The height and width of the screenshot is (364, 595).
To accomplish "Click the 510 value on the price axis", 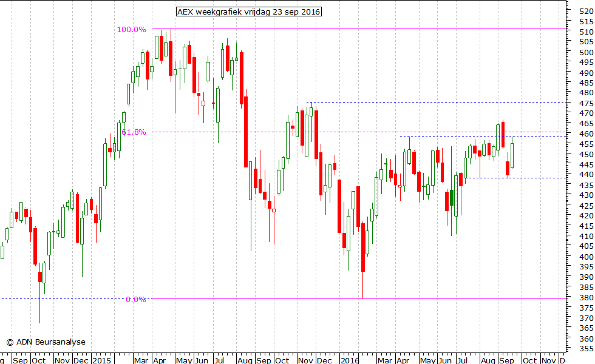I will coord(586,32).
